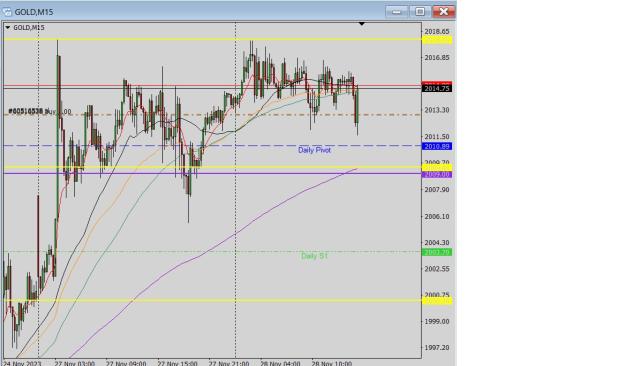The height and width of the screenshot is (366, 625).
Task: Close the GOLD,M15 chart window
Action: (x=444, y=12)
